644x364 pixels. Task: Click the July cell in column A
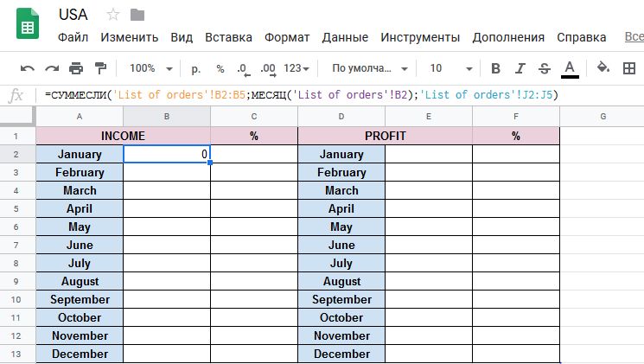[x=80, y=264]
